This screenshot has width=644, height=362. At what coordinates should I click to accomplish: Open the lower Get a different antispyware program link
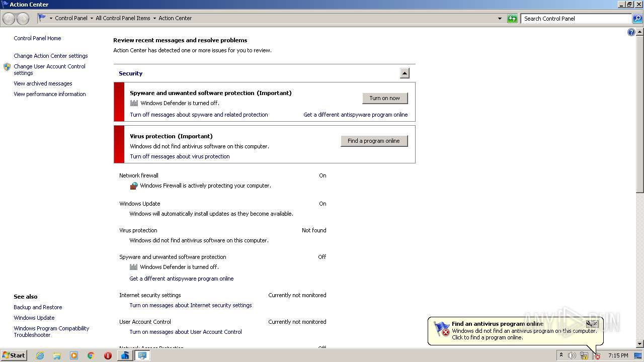coord(182,279)
